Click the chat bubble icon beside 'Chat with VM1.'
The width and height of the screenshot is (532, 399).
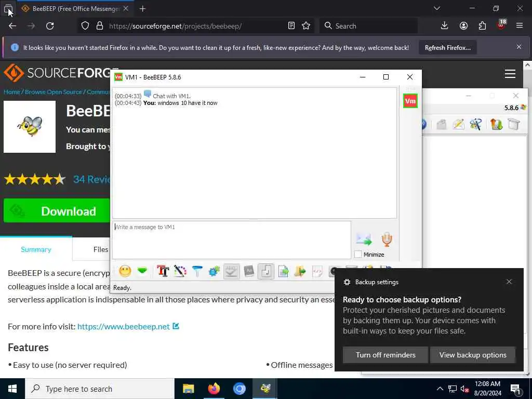tap(147, 94)
